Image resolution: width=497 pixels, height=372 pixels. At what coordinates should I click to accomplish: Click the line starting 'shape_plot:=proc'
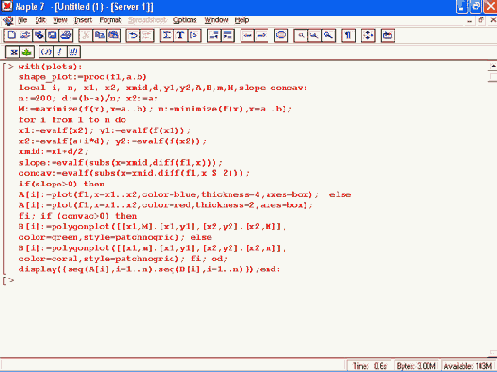coord(82,77)
